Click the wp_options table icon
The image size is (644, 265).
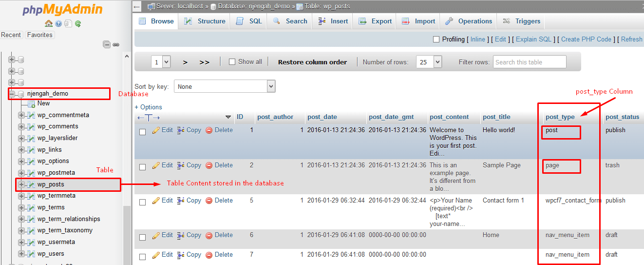click(x=31, y=161)
